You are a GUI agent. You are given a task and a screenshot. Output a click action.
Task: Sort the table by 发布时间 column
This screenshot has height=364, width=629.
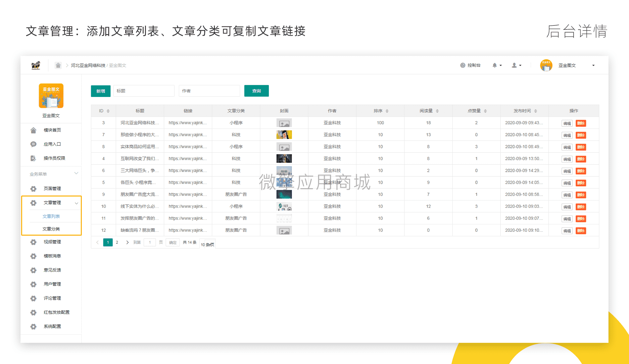(x=535, y=111)
